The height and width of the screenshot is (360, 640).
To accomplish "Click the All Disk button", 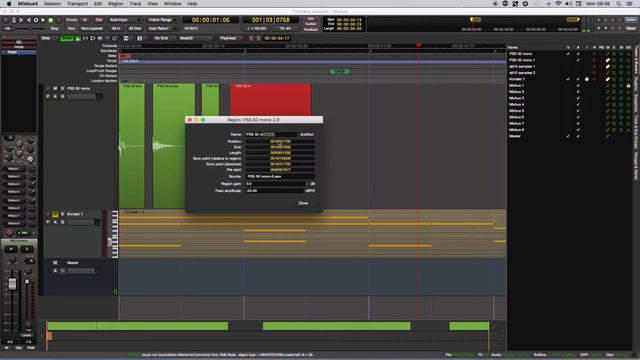I will (134, 29).
